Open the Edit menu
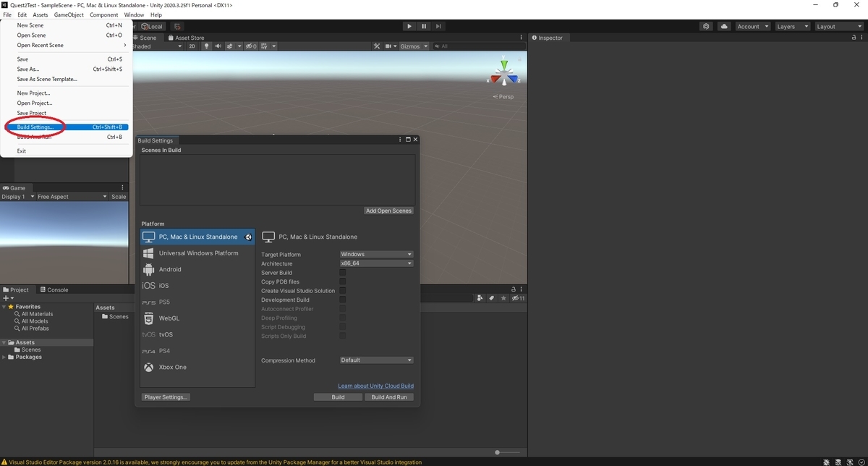This screenshot has width=868, height=466. click(x=22, y=14)
